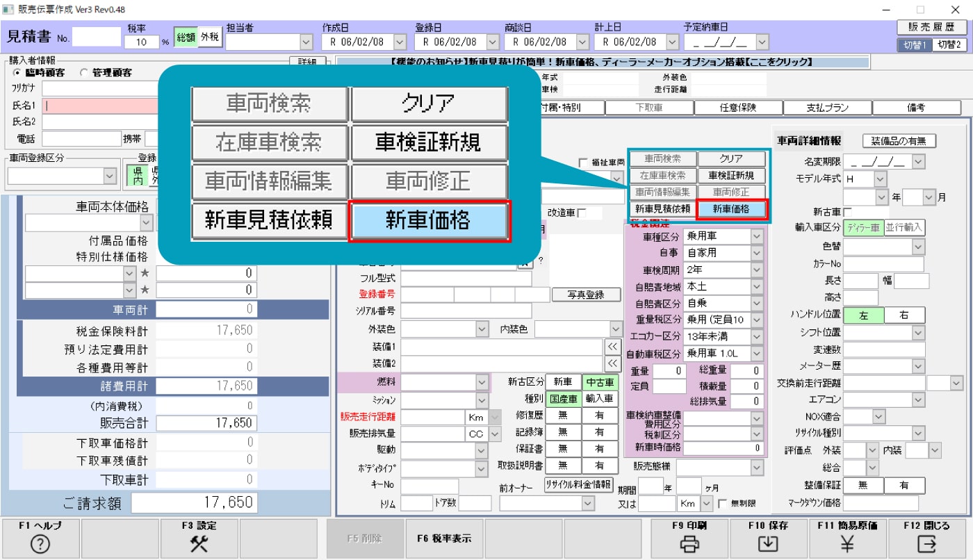Viewport: 973px width, 560px height.
Task: Choose 有 for 修復歴
Action: (600, 415)
